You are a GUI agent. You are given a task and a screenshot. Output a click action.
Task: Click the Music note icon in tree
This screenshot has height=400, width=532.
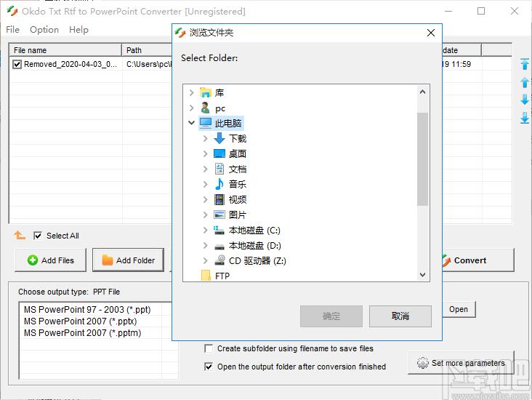pos(219,184)
